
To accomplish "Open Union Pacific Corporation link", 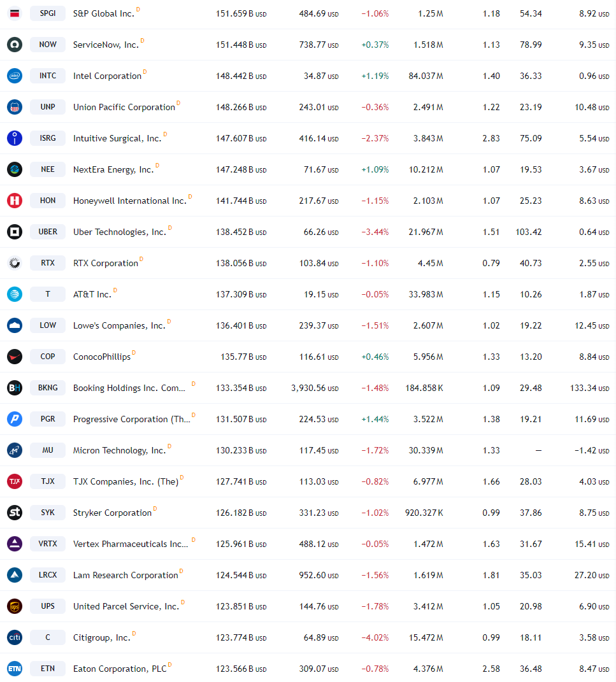I will coord(124,108).
